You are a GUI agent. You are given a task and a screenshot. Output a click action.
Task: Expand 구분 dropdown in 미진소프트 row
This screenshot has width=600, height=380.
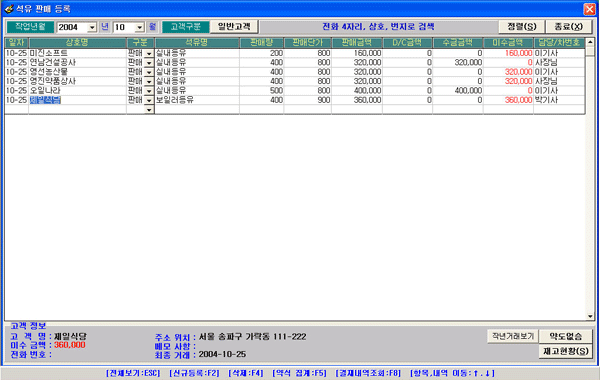pyautogui.click(x=149, y=54)
